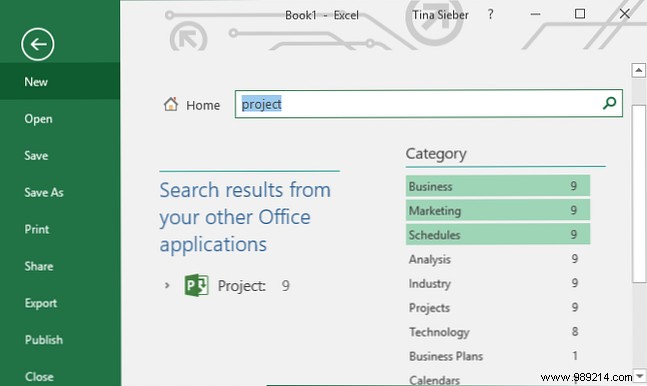Expand the Project search results chevron
The height and width of the screenshot is (386, 647).
tap(167, 285)
